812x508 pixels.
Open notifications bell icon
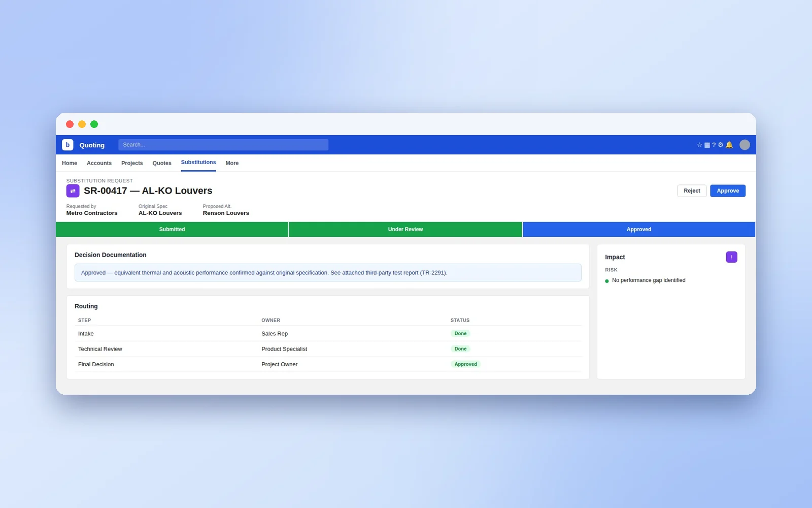(x=729, y=145)
